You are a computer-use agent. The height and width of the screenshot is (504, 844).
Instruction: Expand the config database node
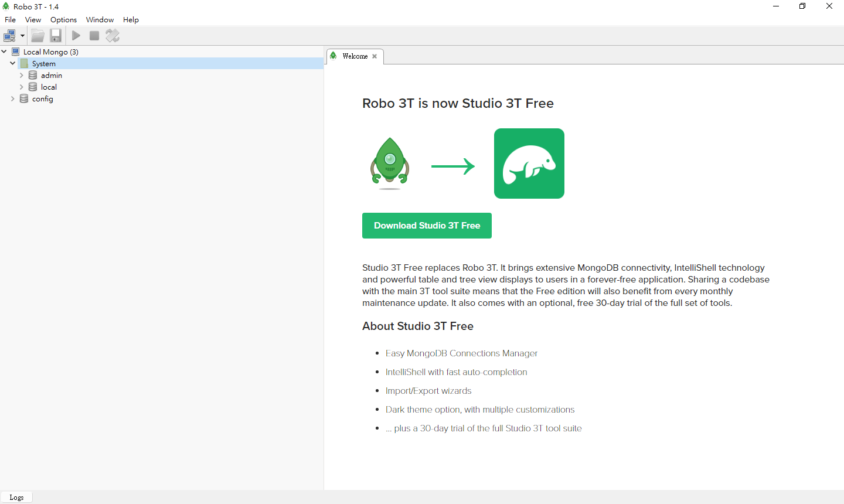(13, 98)
